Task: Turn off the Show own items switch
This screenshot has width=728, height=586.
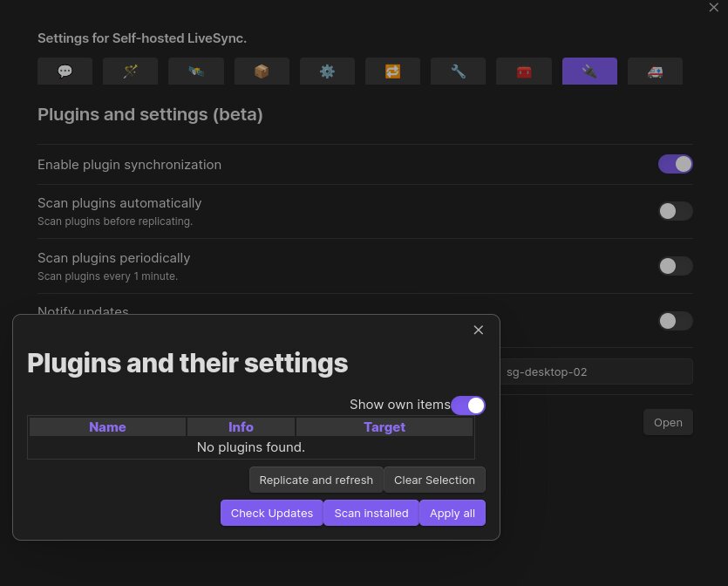Action: click(x=468, y=405)
